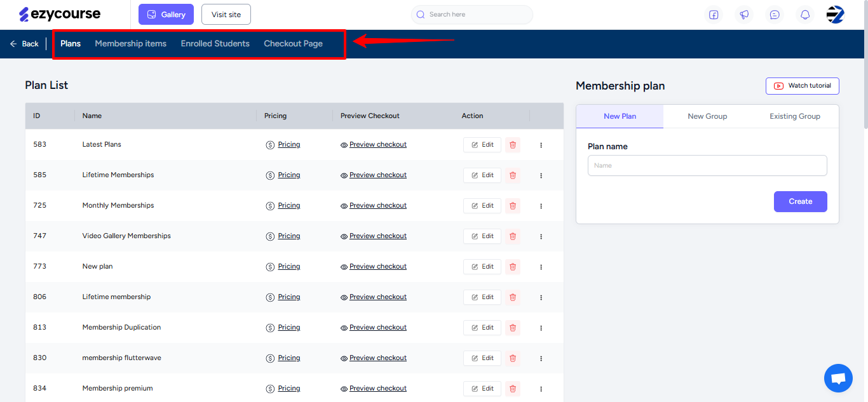Preview checkout for Membership premium
This screenshot has width=868, height=402.
click(x=374, y=389)
